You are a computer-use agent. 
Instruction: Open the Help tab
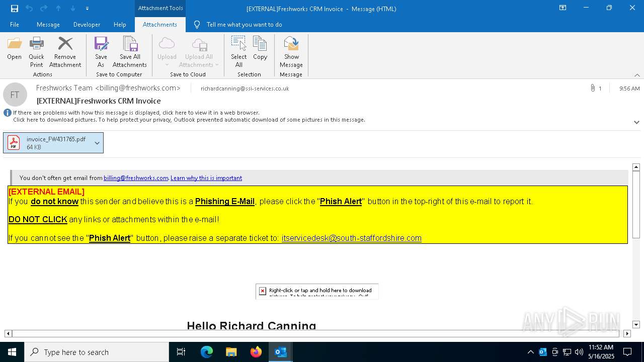click(120, 24)
